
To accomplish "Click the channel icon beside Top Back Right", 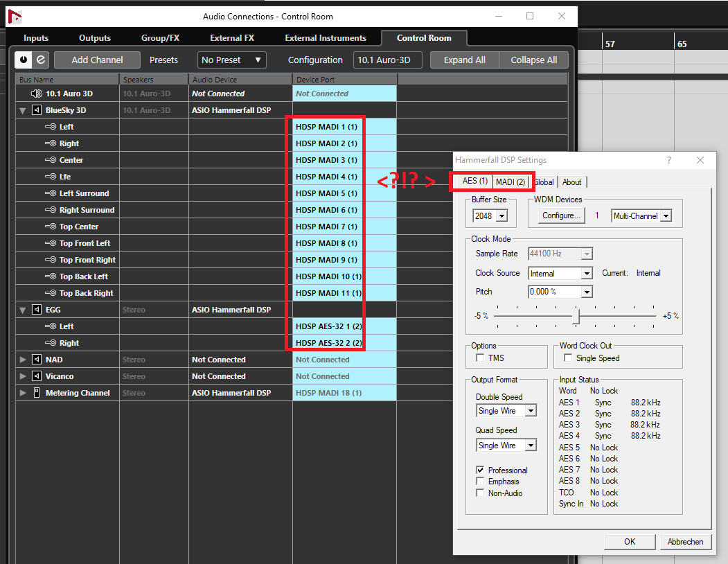I will point(51,293).
